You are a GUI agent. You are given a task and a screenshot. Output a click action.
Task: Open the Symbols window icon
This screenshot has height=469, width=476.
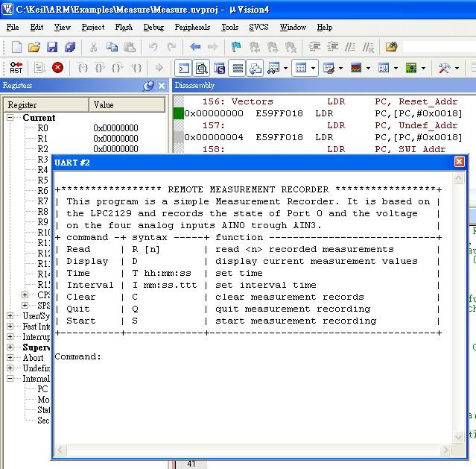[x=220, y=68]
